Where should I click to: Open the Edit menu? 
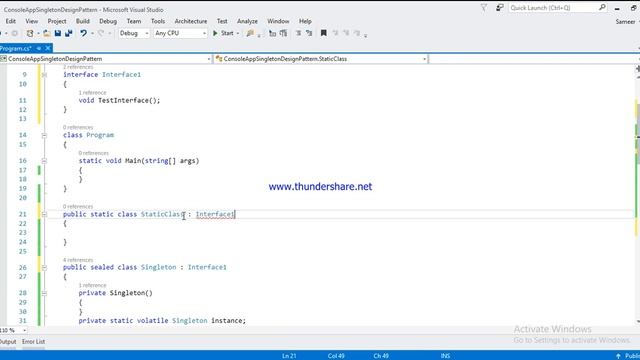11,21
